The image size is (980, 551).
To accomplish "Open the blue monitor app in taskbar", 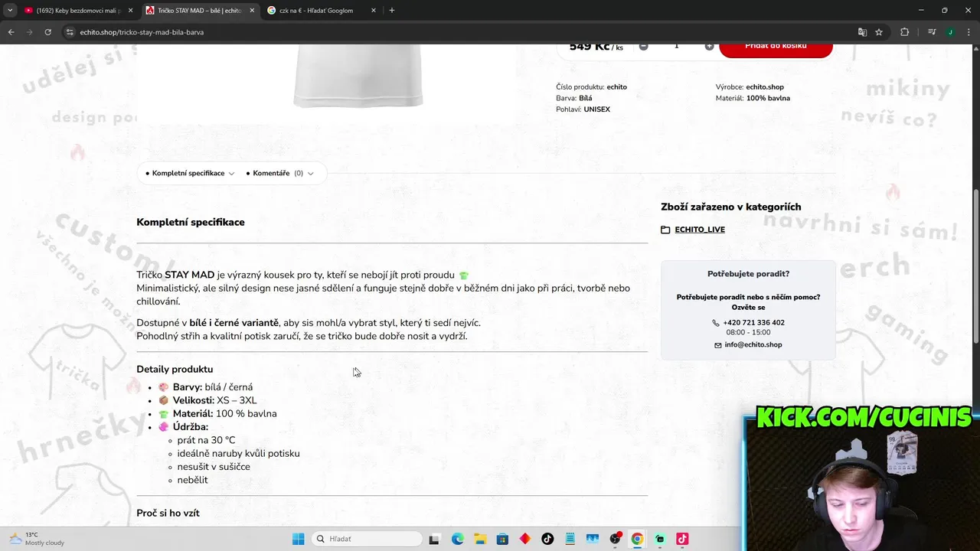I will [592, 539].
